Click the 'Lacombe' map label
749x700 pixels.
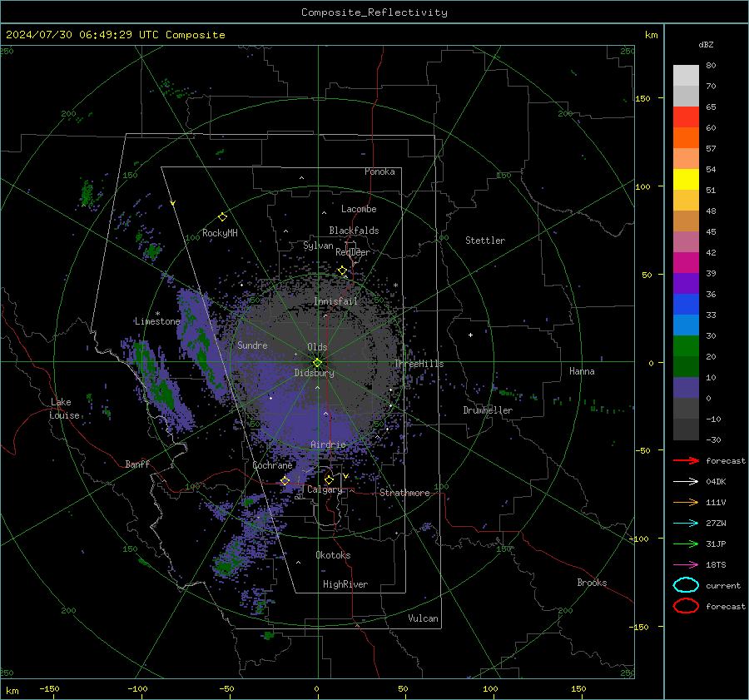(359, 209)
